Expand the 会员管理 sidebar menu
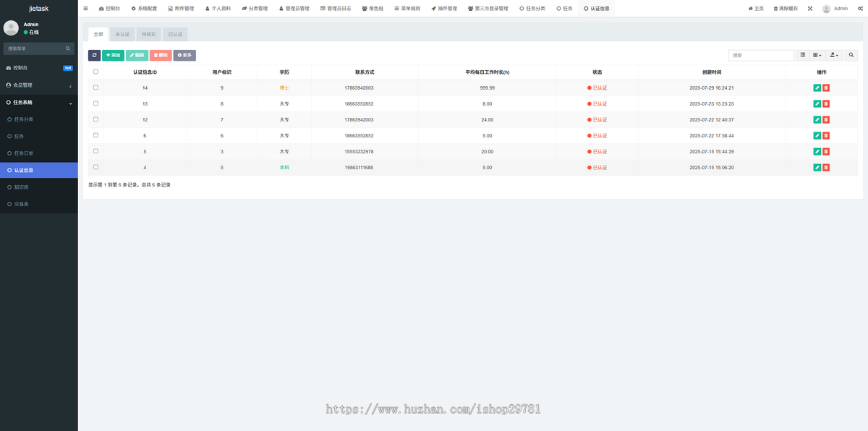Image resolution: width=868 pixels, height=431 pixels. click(x=38, y=85)
